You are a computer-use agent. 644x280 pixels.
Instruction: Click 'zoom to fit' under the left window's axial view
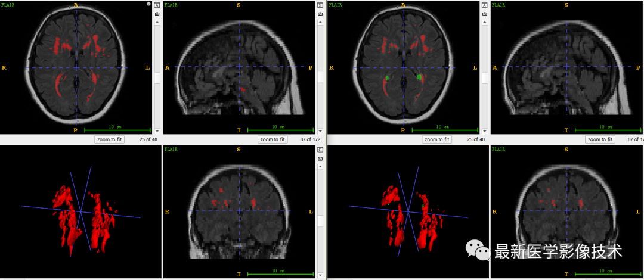(109, 139)
